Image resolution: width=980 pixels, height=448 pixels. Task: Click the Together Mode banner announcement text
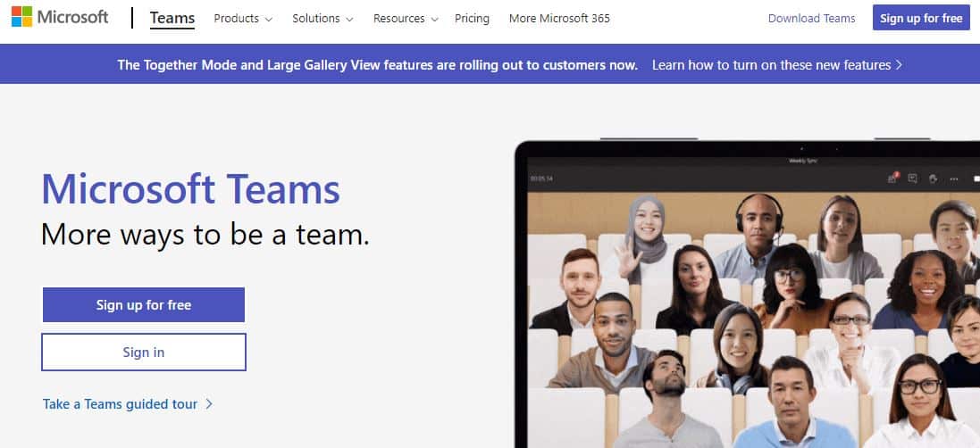pos(378,65)
